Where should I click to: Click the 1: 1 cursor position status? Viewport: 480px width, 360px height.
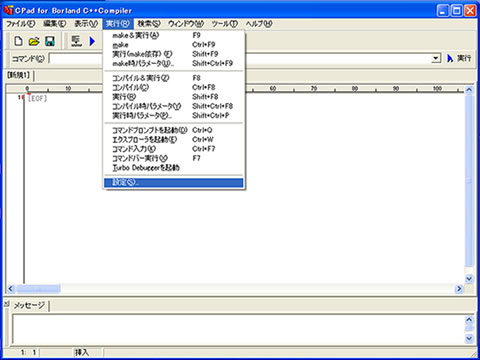point(28,352)
